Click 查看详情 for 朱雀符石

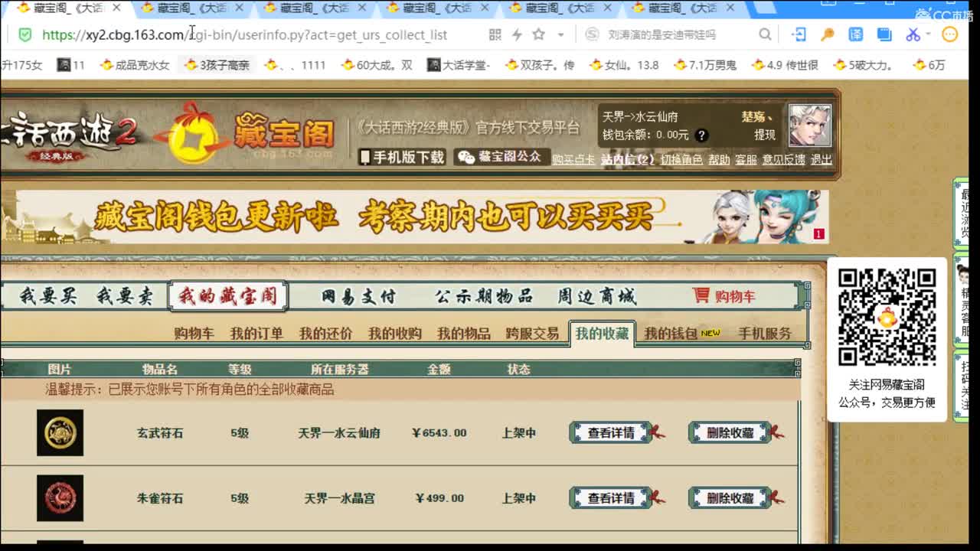611,498
